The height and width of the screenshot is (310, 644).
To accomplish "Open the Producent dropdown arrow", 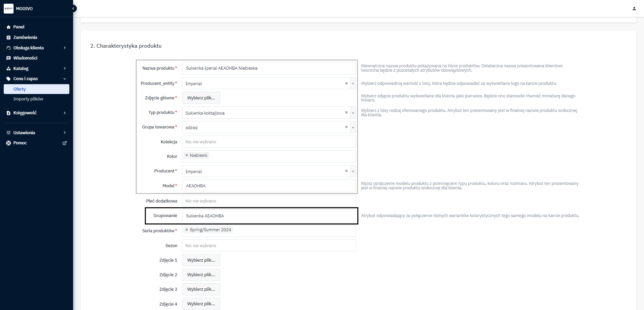I will 353,171.
